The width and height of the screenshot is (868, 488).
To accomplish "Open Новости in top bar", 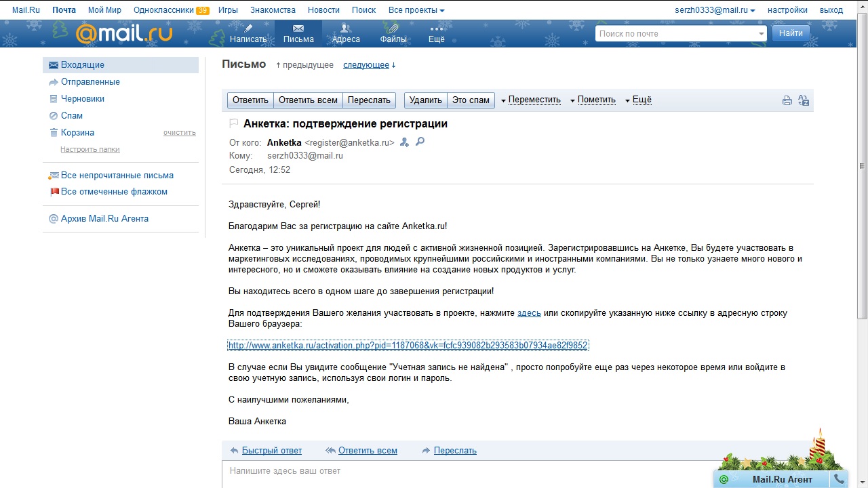I will [323, 10].
